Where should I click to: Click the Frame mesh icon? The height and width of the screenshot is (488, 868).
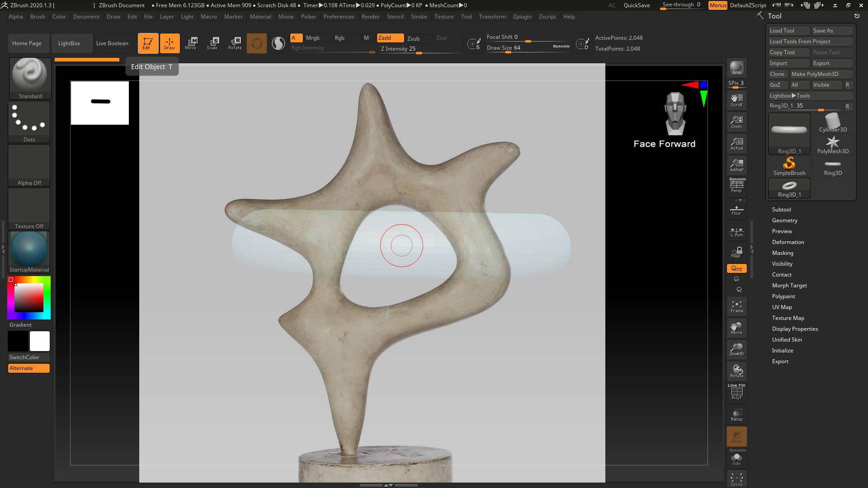point(736,306)
